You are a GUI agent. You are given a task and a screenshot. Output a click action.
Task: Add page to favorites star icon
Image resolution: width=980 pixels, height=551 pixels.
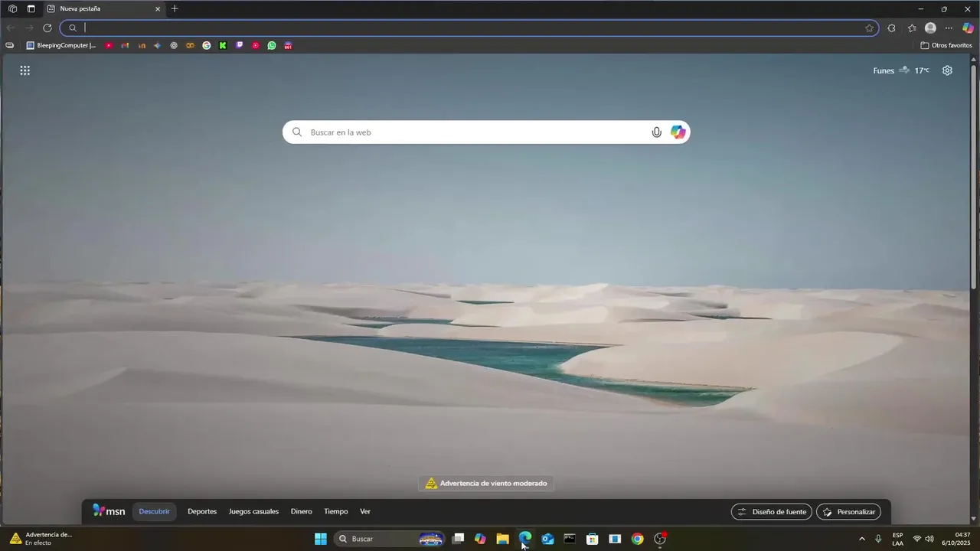click(870, 28)
